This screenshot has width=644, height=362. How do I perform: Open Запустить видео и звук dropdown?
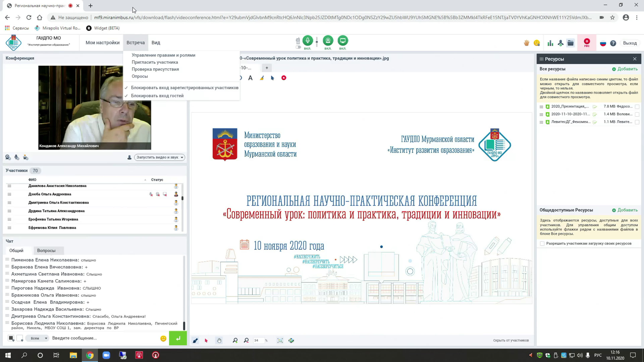pos(159,157)
